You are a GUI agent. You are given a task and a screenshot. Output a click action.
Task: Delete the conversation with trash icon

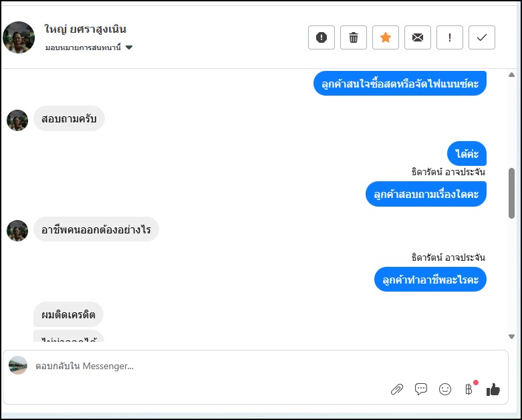click(354, 37)
